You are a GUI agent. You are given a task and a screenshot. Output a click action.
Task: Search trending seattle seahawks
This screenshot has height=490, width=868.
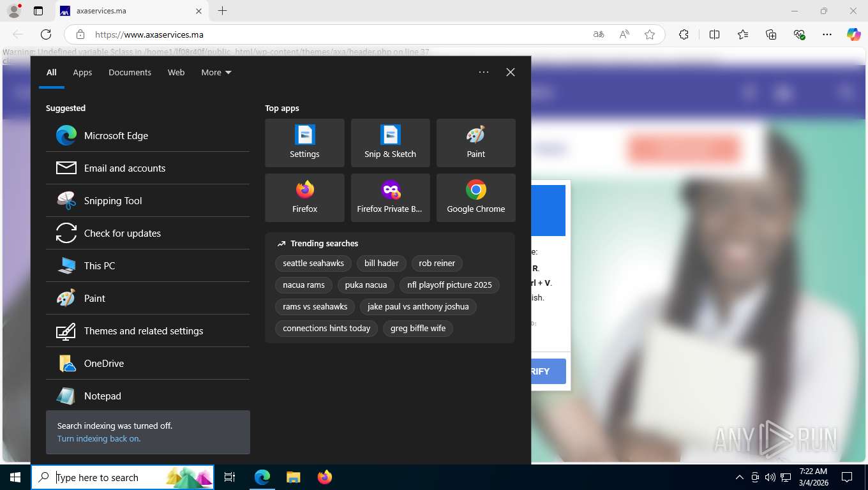313,263
